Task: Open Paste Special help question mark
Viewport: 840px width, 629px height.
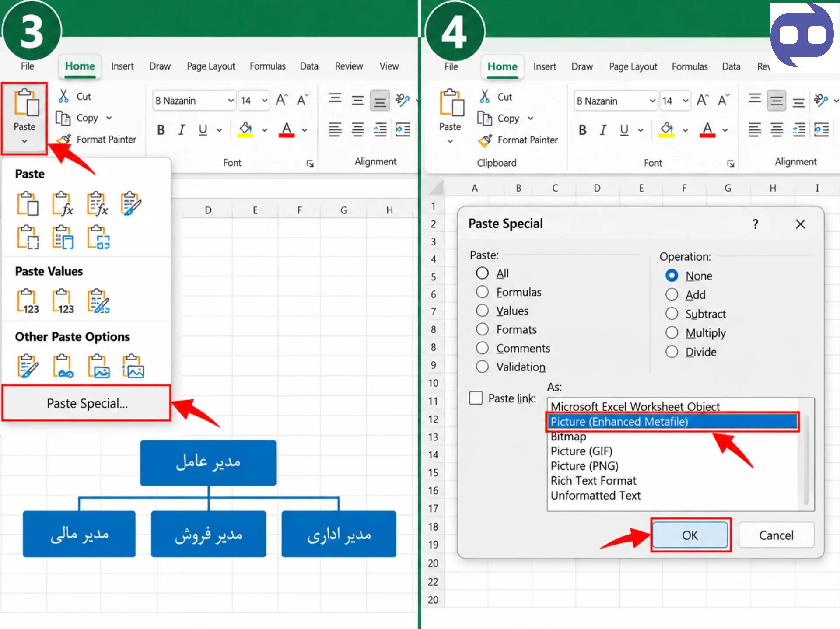Action: (755, 224)
